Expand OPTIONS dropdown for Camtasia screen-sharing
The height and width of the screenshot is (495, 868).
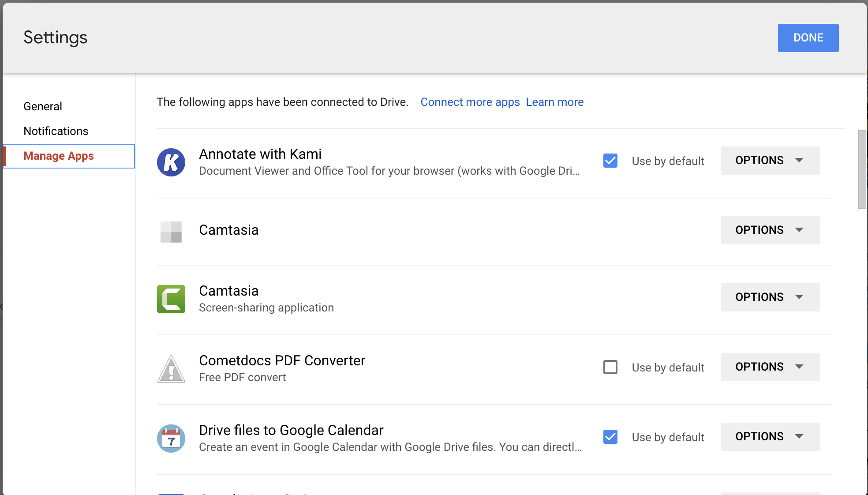pos(769,297)
